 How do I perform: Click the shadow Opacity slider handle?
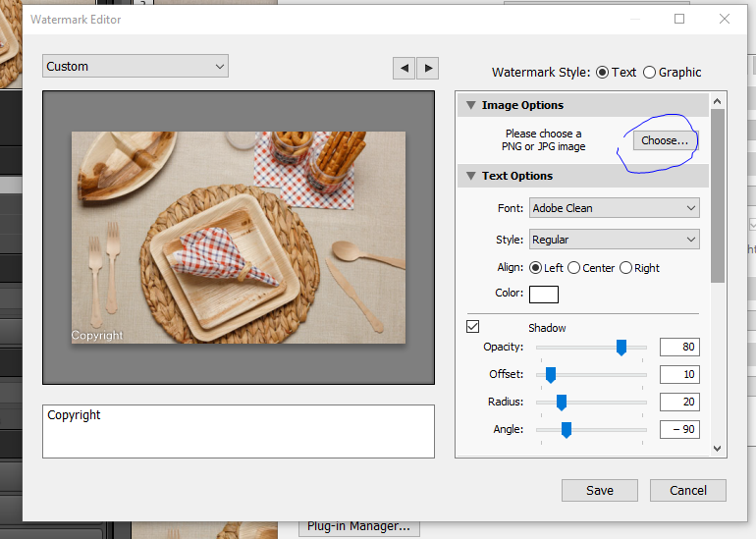click(x=621, y=347)
